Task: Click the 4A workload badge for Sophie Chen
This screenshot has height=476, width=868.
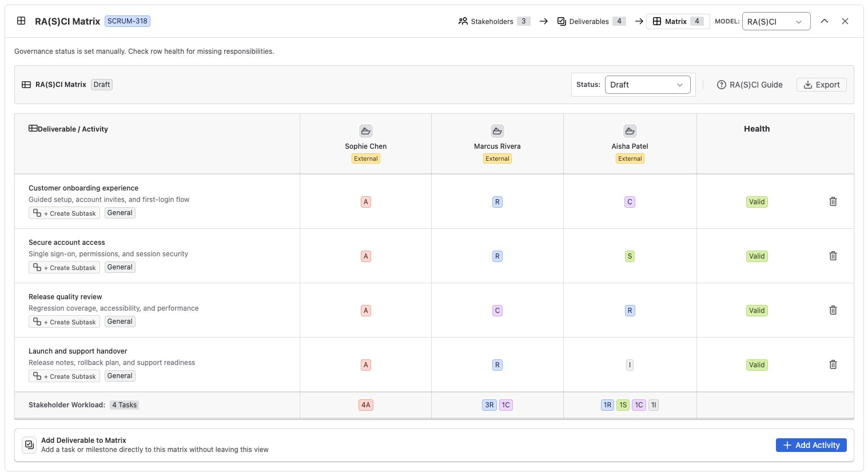Action: [x=366, y=405]
